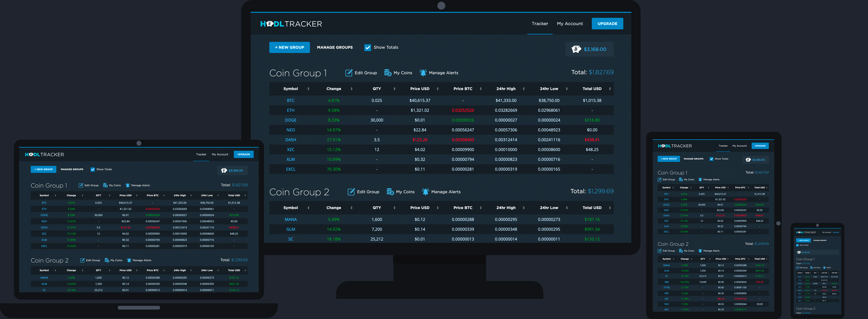Open Manage Alerts for Coin Group 2 on laptop
The image size is (868, 319).
tap(139, 260)
